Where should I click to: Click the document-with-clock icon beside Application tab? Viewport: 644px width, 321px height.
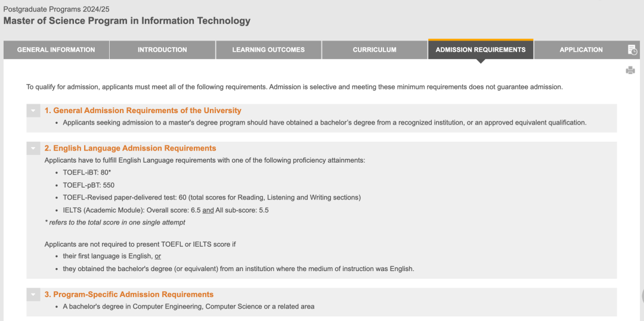pos(632,50)
